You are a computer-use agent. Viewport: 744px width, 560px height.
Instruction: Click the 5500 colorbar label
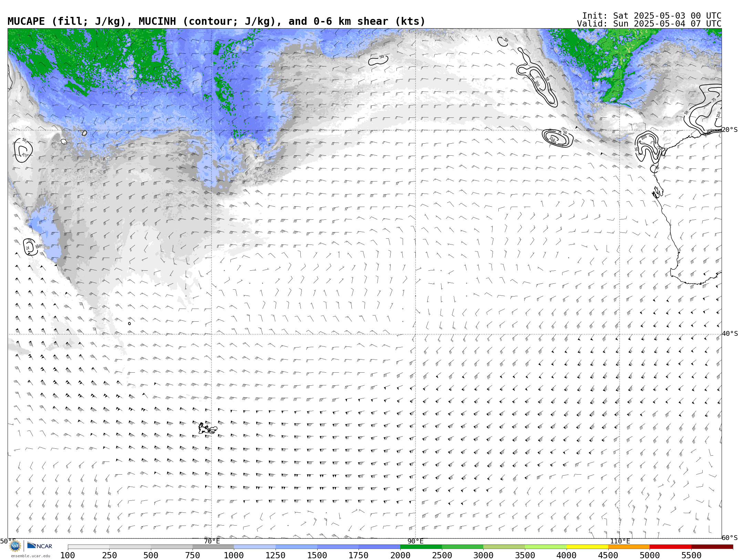tap(691, 555)
